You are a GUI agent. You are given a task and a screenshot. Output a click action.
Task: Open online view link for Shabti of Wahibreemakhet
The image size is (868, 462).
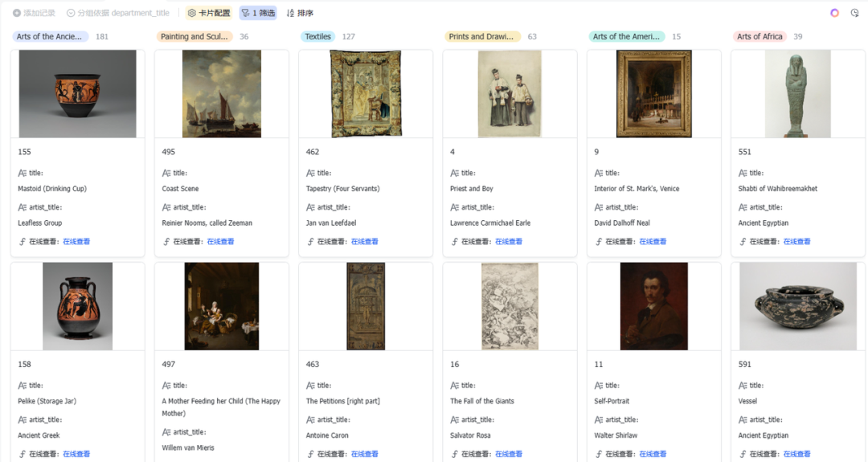point(796,242)
